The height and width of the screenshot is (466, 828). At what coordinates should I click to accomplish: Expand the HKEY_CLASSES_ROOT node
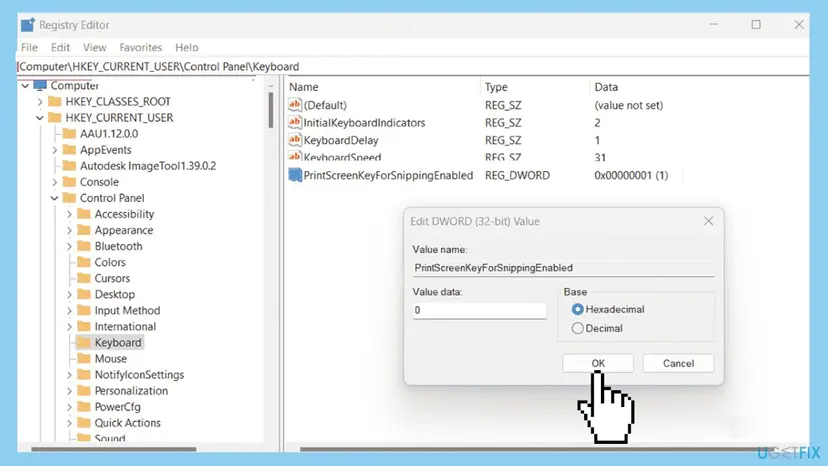40,101
